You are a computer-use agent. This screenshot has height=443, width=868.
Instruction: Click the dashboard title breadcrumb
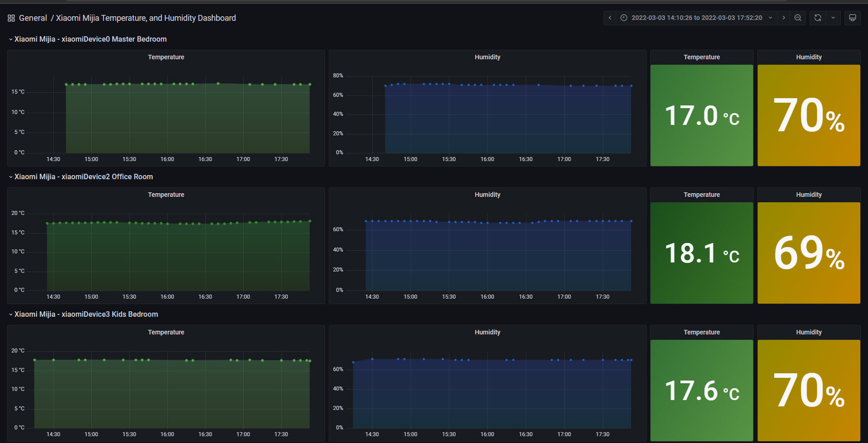pos(146,18)
